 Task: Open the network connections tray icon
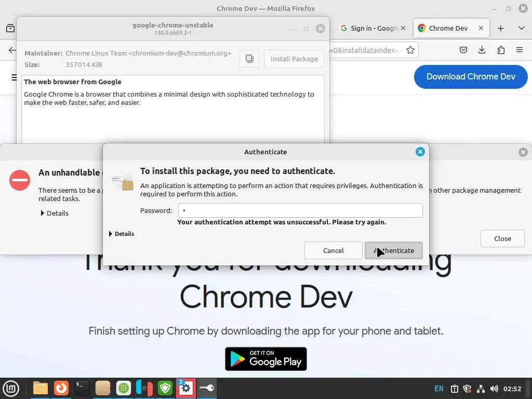[481, 389]
